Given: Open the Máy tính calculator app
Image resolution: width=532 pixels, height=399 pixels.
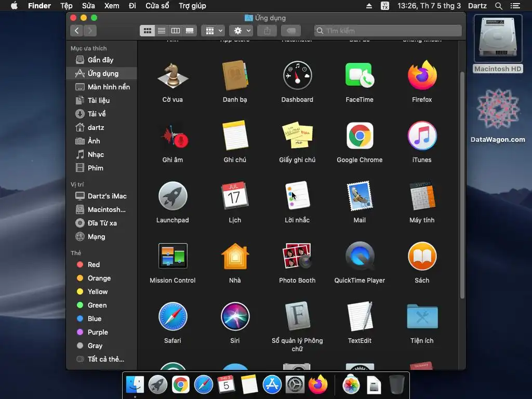Looking at the screenshot, I should [422, 196].
